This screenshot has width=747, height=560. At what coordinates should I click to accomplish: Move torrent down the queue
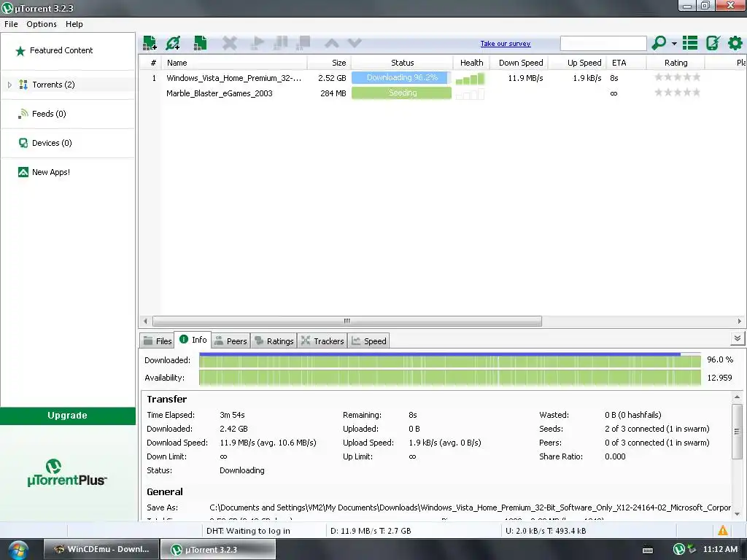355,43
